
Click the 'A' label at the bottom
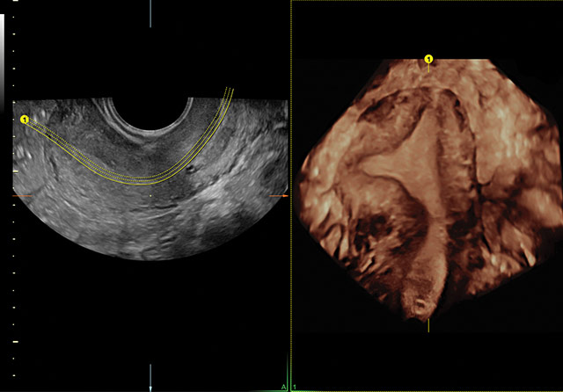point(282,387)
